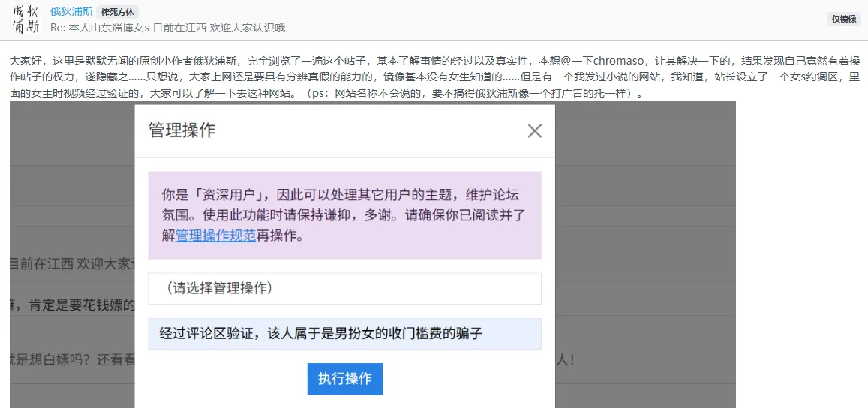Close the 管理操作 dialog with X

point(534,131)
